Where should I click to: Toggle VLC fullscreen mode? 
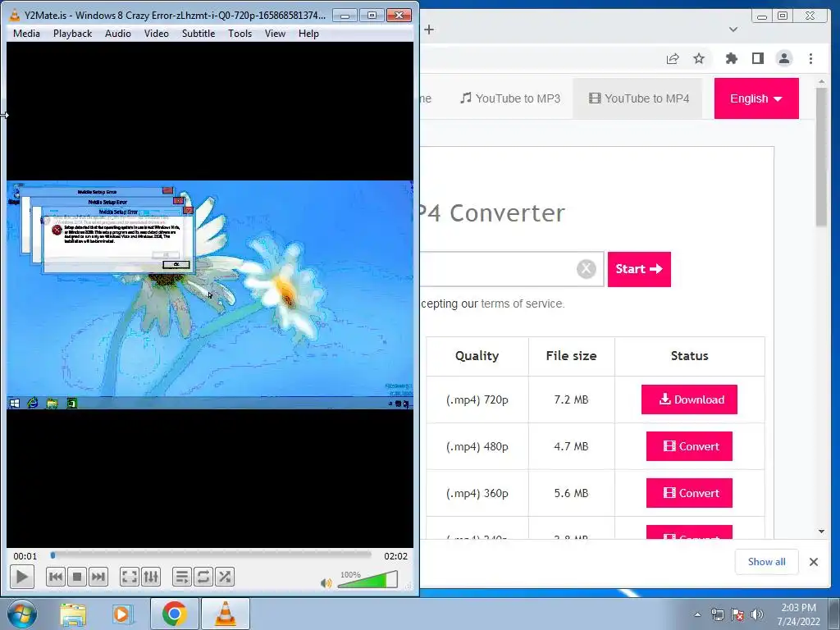pos(129,577)
